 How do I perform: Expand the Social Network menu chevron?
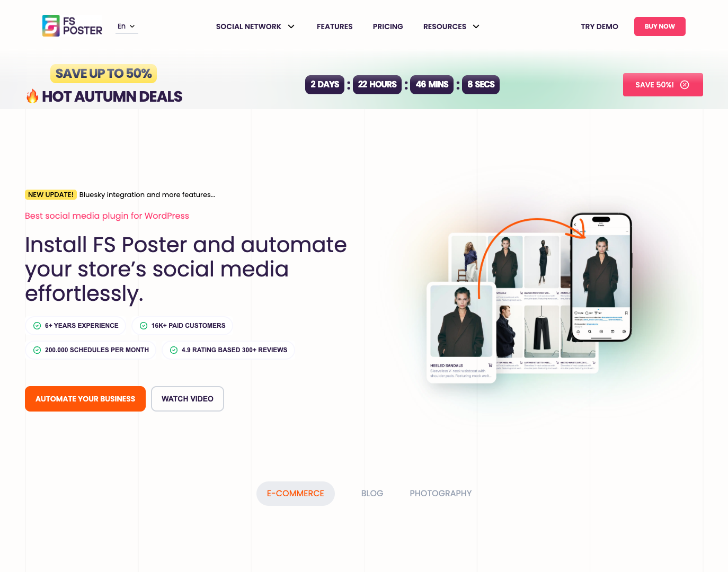pyautogui.click(x=291, y=26)
